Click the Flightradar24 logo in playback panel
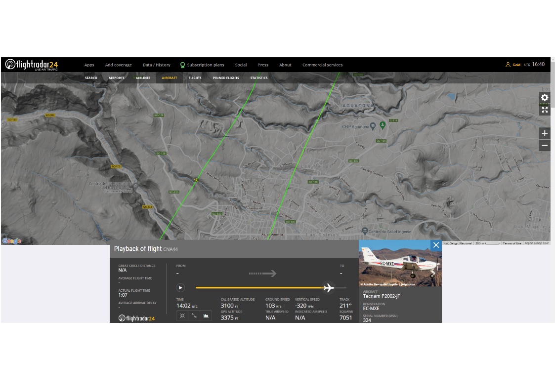Viewport: 555px width, 392px height. pyautogui.click(x=136, y=318)
